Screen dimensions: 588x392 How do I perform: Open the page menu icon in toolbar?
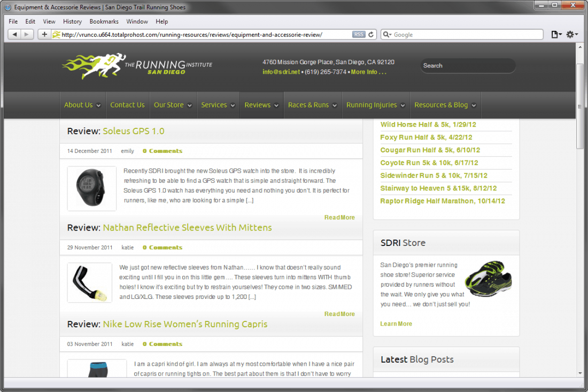(x=556, y=35)
